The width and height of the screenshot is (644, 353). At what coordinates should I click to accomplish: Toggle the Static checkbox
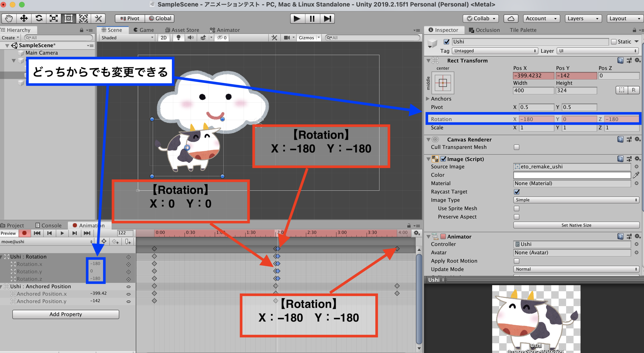(614, 42)
